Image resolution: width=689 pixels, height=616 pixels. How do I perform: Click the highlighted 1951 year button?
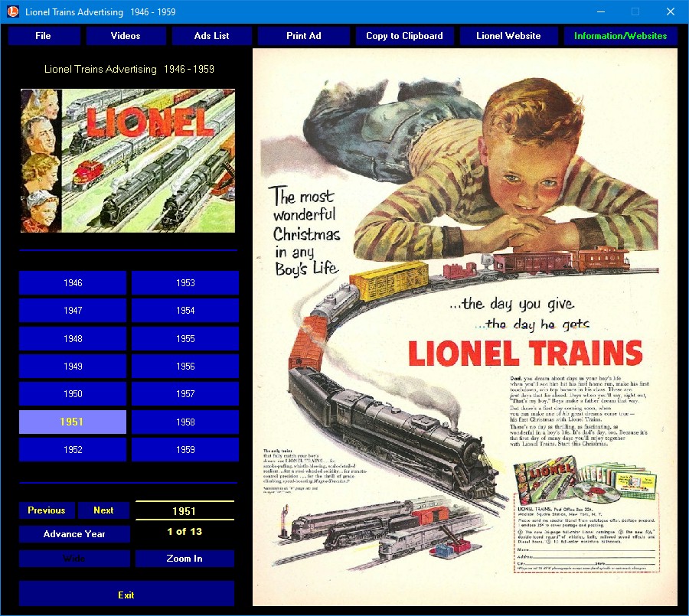[73, 422]
